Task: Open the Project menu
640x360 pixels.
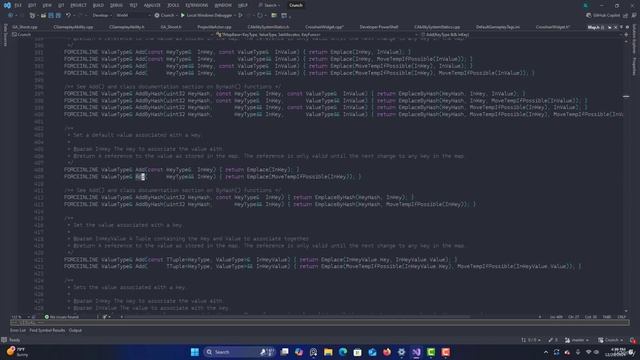Action: 78,5
